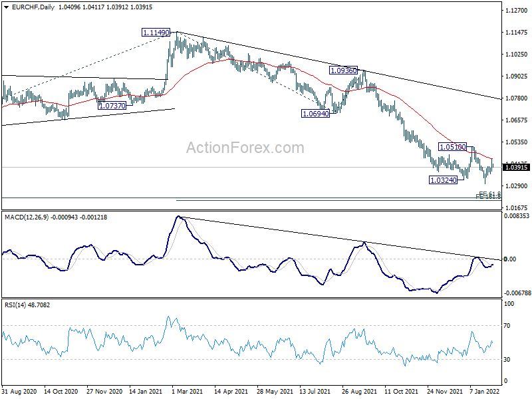
Task: Click the RSI(14) indicator title
Action: click(x=15, y=305)
